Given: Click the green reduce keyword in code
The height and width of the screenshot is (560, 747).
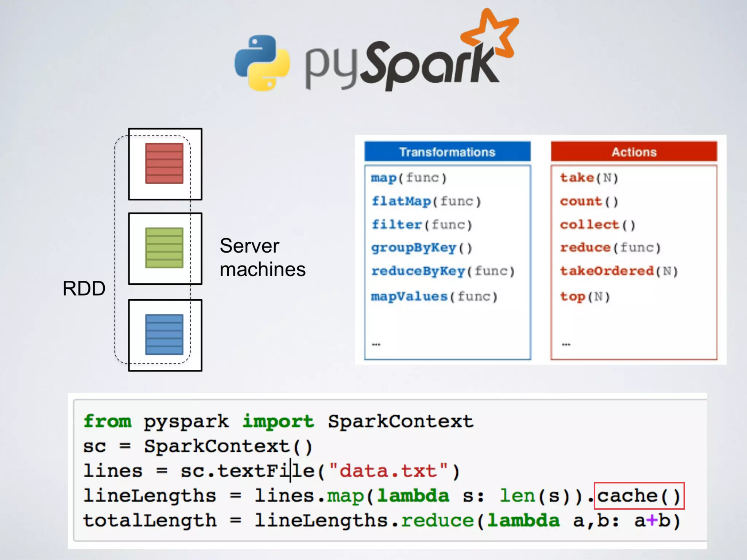Looking at the screenshot, I should pyautogui.click(x=437, y=521).
